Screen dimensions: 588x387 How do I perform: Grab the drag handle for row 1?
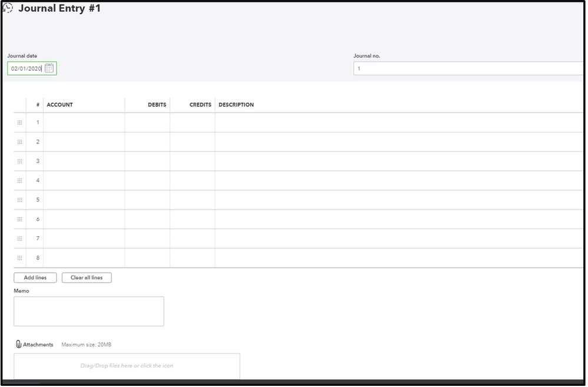[20, 123]
